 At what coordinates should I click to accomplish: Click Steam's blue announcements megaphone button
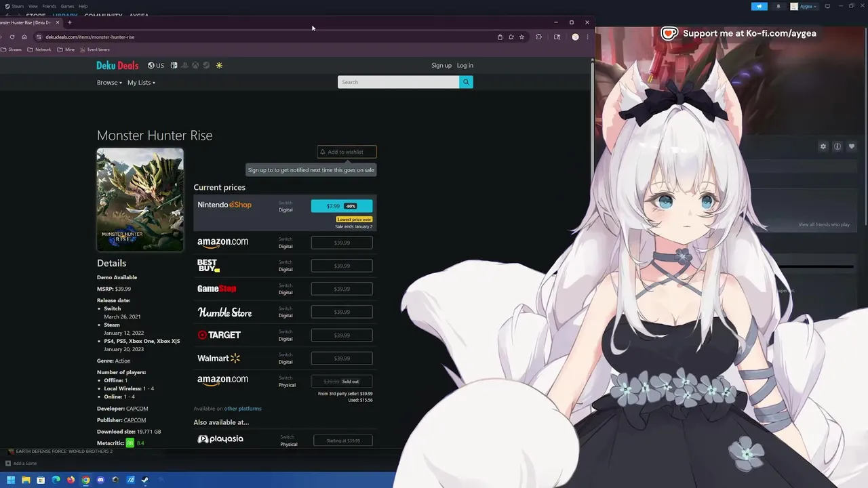[759, 6]
